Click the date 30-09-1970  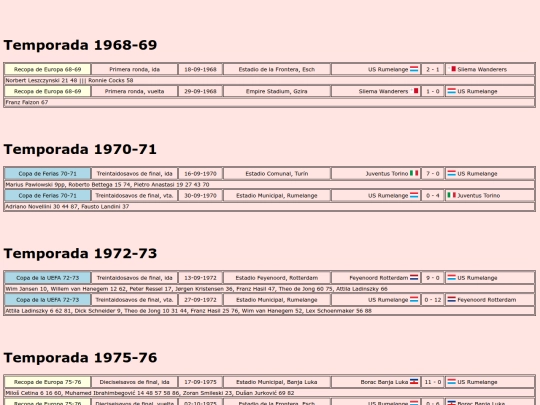[200, 196]
